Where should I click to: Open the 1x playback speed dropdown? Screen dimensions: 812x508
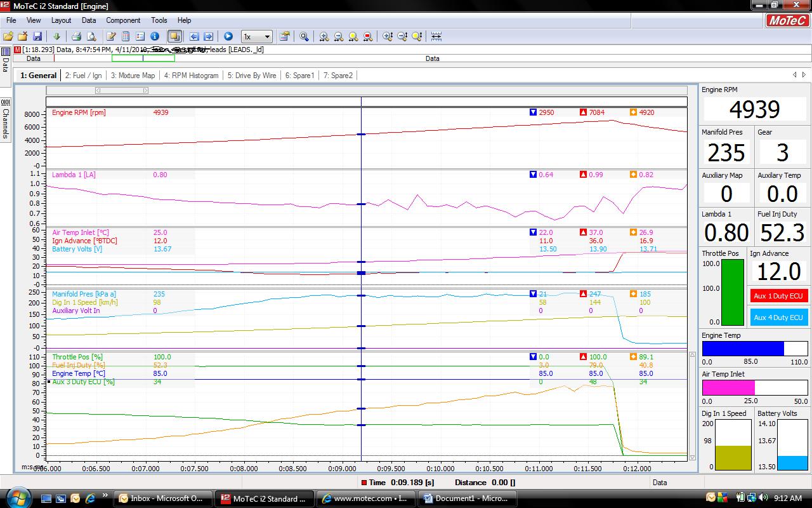click(x=257, y=37)
